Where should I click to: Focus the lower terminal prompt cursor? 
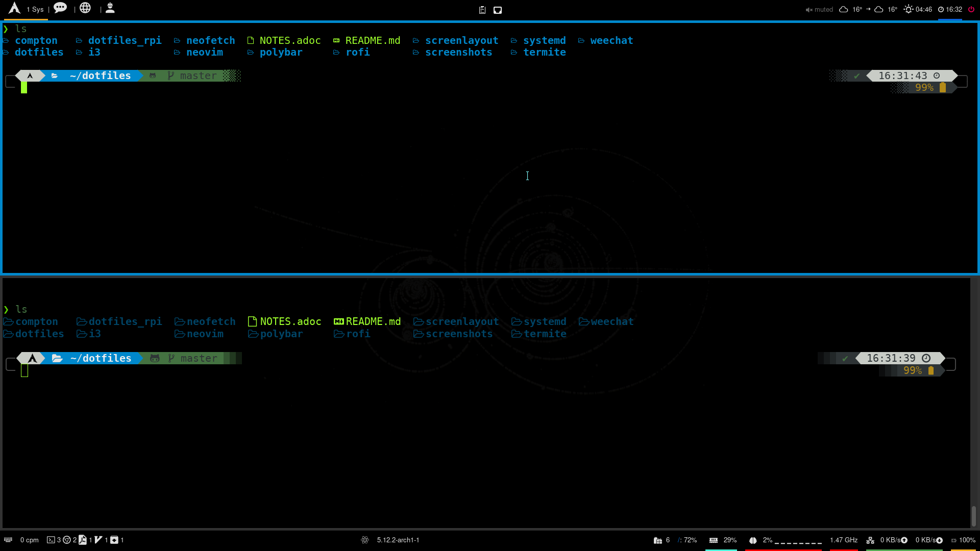(x=24, y=371)
